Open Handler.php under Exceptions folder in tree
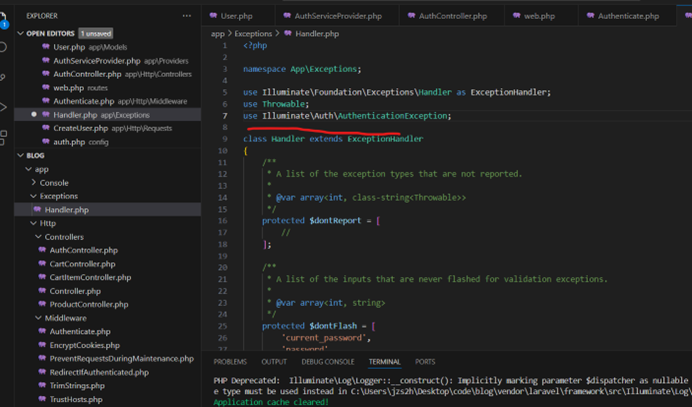Screen dimensions: 692x407 coord(108,210)
